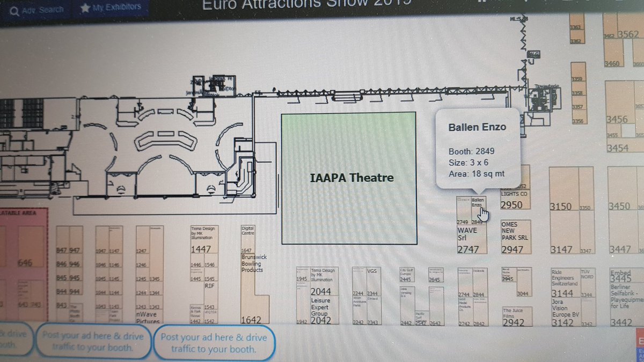Screen dimensions: 644x362
Task: Select Tema Design booth 1447
Action: pyautogui.click(x=204, y=240)
